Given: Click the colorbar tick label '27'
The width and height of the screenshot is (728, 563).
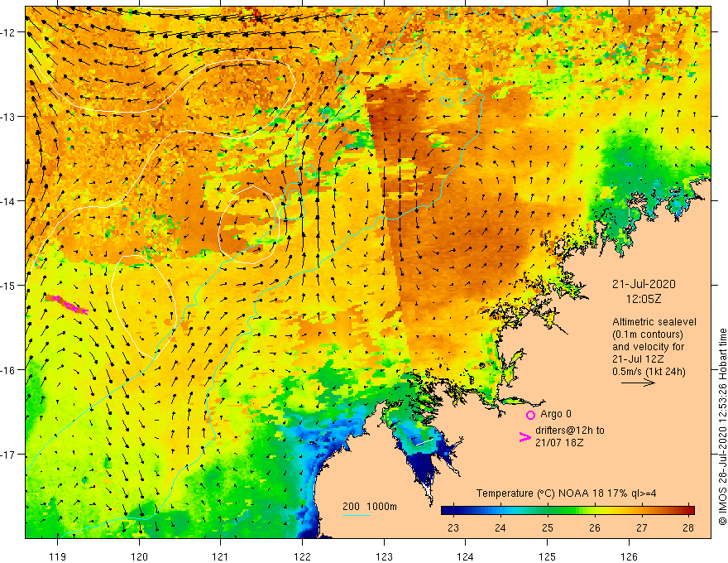Looking at the screenshot, I should (x=642, y=528).
